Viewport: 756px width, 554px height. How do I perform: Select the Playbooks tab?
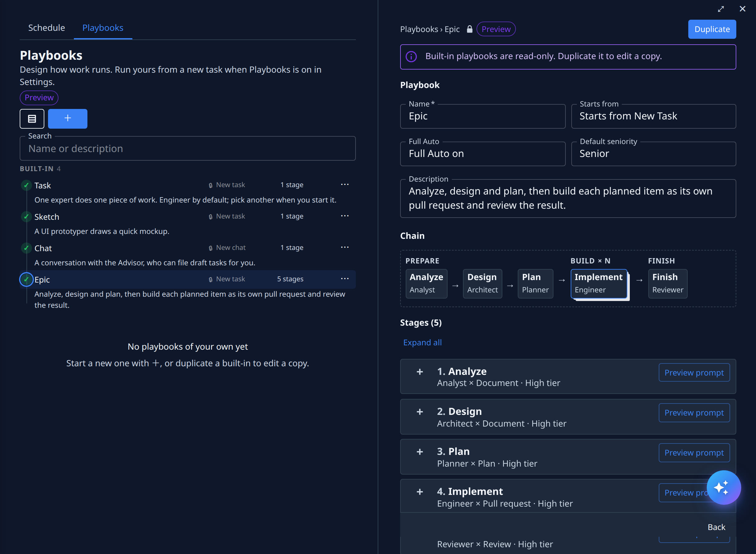tap(103, 28)
